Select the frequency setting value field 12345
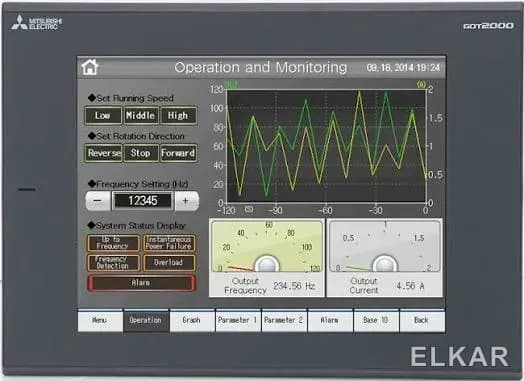This screenshot has width=524, height=381. click(143, 201)
